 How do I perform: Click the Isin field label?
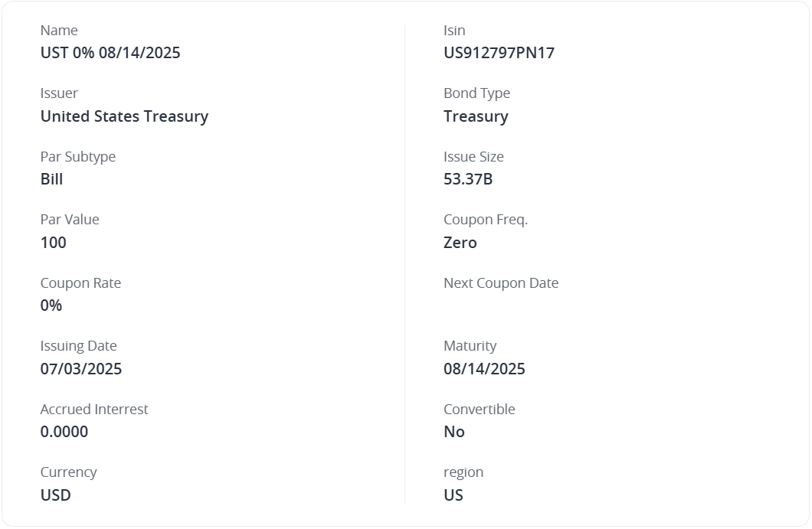(x=454, y=31)
